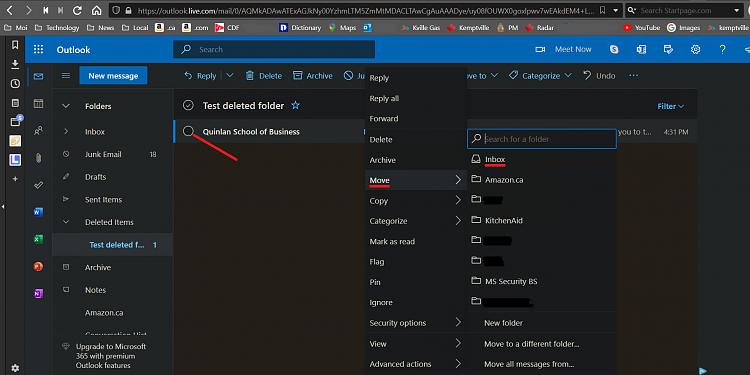Launch PowerPoint from Outlook app rail
Screen dimensions: 750x375
38,266
